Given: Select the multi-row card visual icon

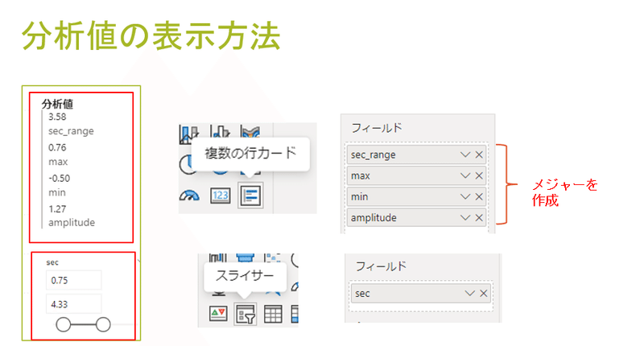Looking at the screenshot, I should 250,196.
